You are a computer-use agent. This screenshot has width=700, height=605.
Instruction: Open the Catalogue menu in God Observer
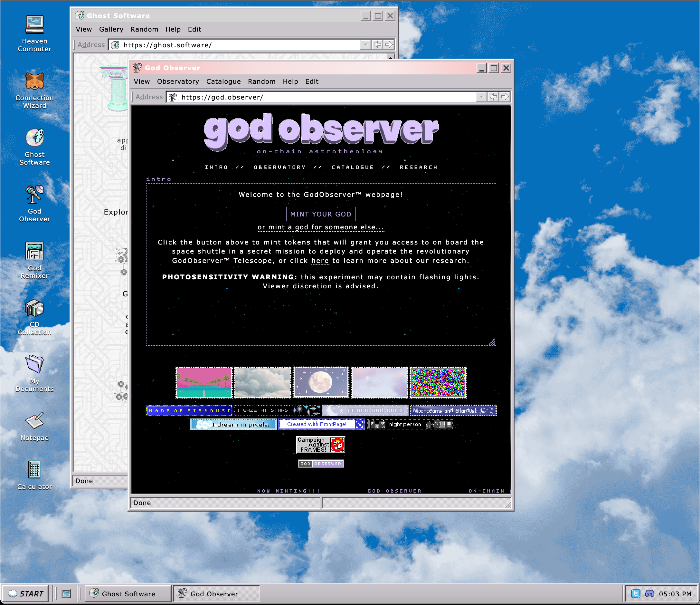coord(223,82)
